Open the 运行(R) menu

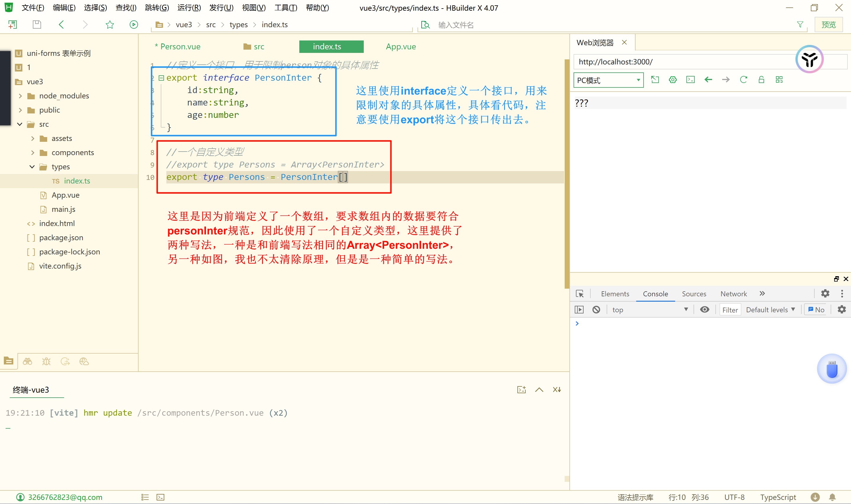point(189,7)
